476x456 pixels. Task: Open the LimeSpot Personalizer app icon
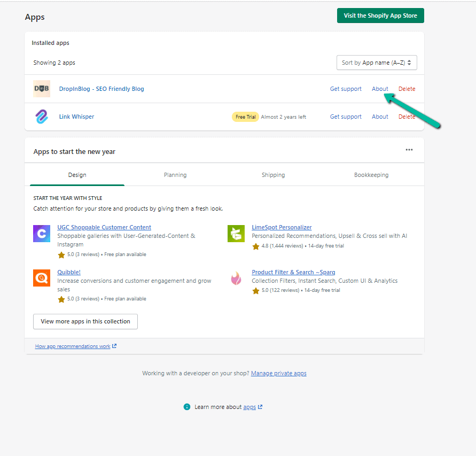(x=236, y=233)
